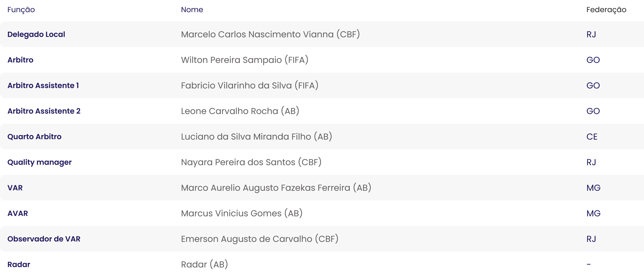The width and height of the screenshot is (644, 279).
Task: Select the AVAR role label
Action: 18,213
